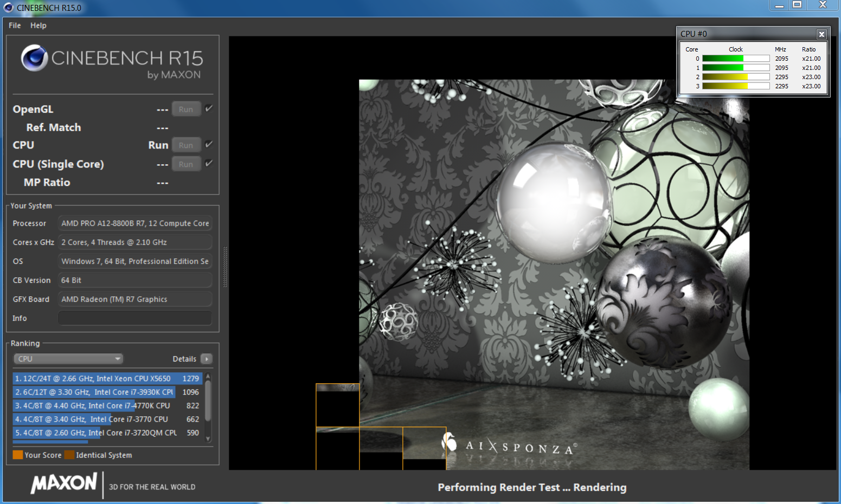Open the File menu

(15, 25)
